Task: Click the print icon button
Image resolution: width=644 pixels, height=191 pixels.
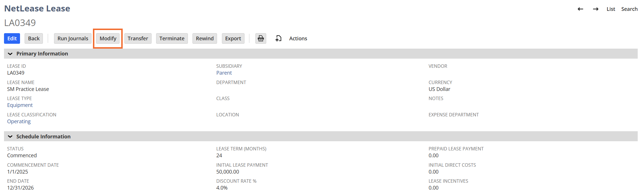Action: (x=261, y=38)
